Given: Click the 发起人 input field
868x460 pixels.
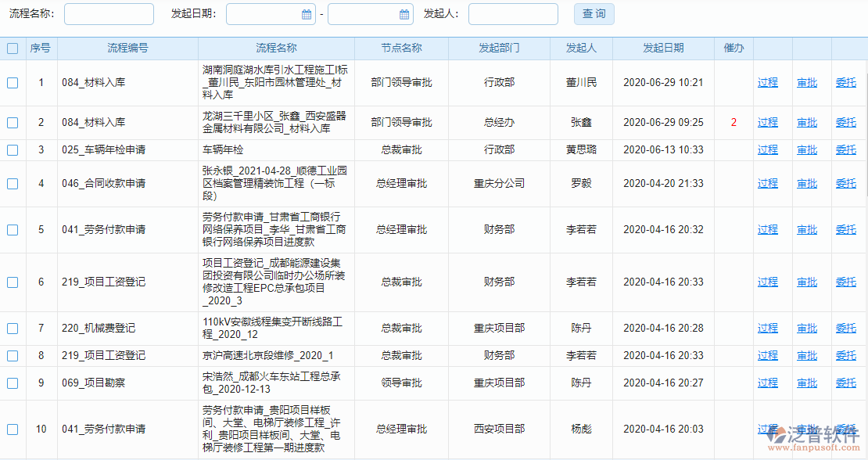Looking at the screenshot, I should click(512, 14).
